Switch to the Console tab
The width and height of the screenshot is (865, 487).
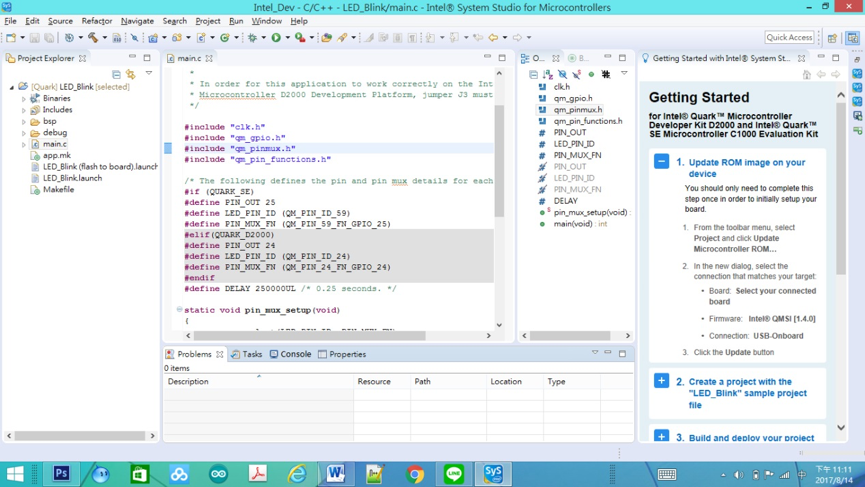(x=290, y=354)
